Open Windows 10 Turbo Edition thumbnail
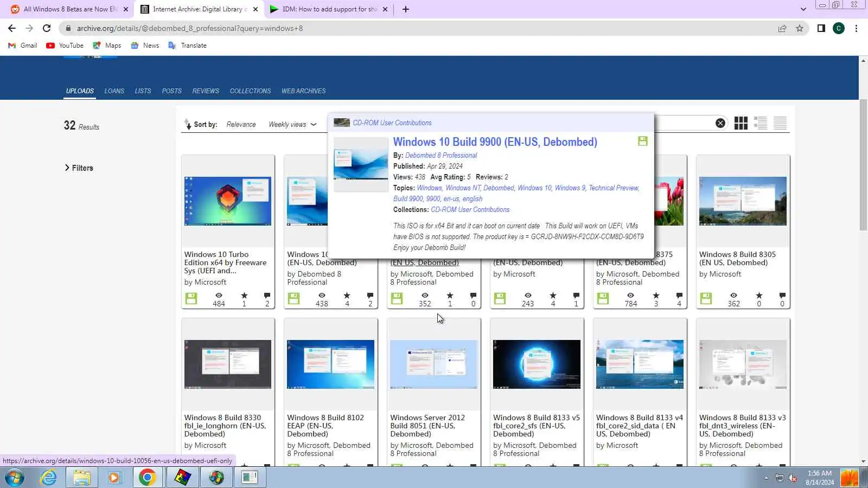Image resolution: width=868 pixels, height=488 pixels. point(228,201)
